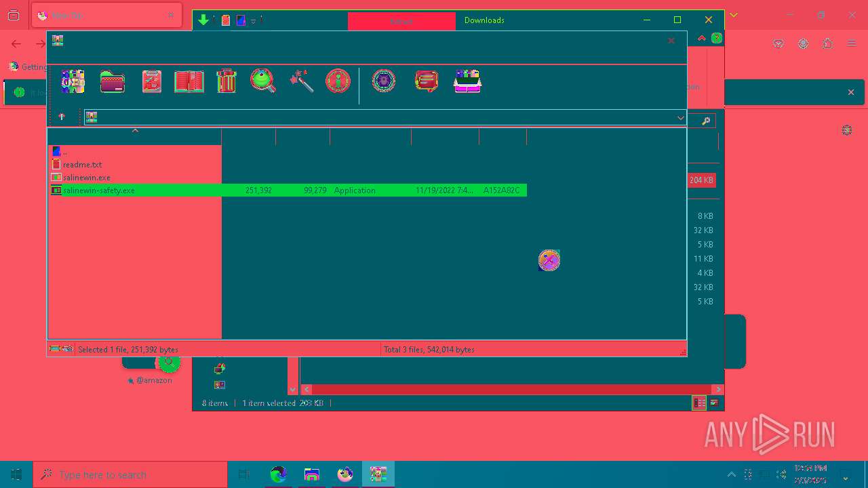The width and height of the screenshot is (868, 488).
Task: Click the WinRAR Add to archive icon
Action: [73, 81]
